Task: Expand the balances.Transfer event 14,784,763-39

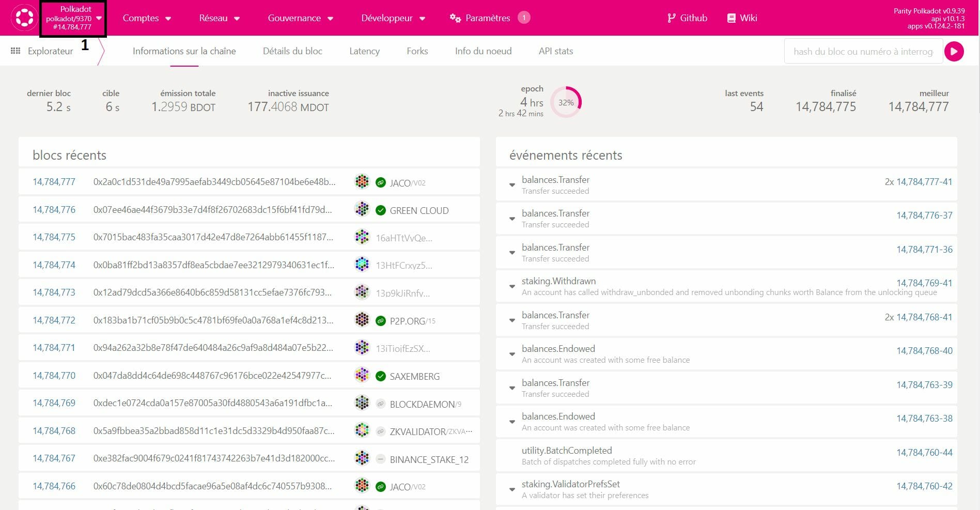Action: coord(512,388)
